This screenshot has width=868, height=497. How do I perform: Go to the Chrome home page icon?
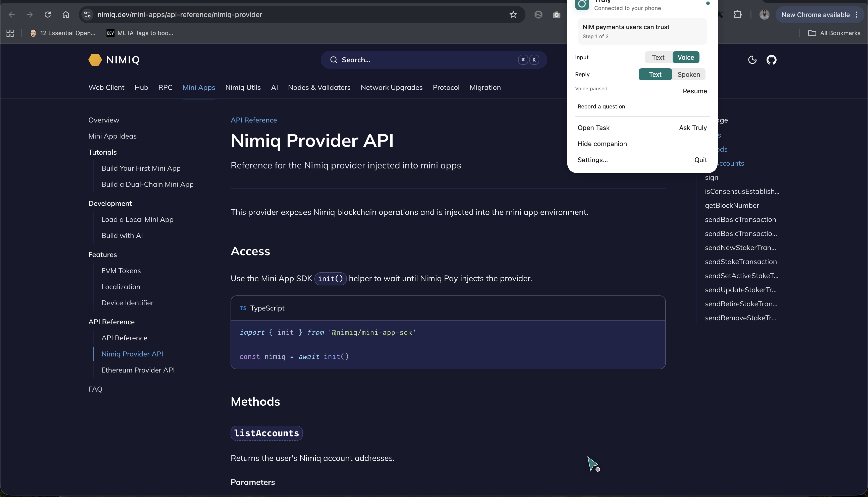[66, 15]
